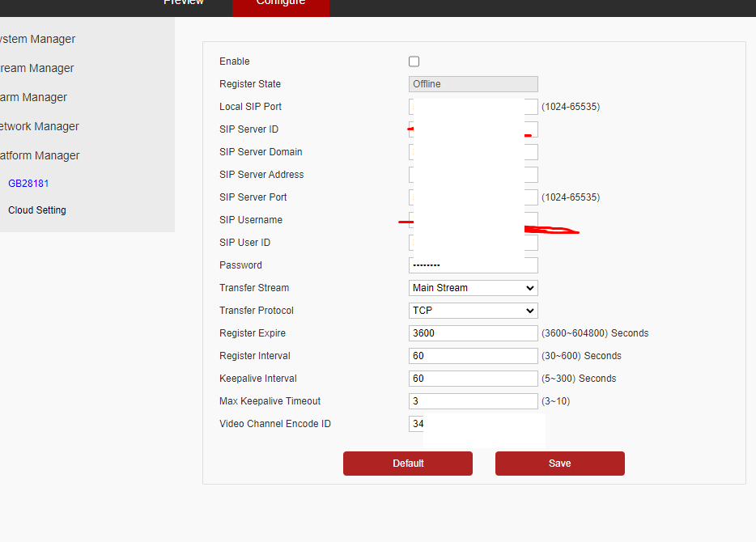756x542 pixels.
Task: Switch to the Preview tab
Action: pyautogui.click(x=184, y=2)
